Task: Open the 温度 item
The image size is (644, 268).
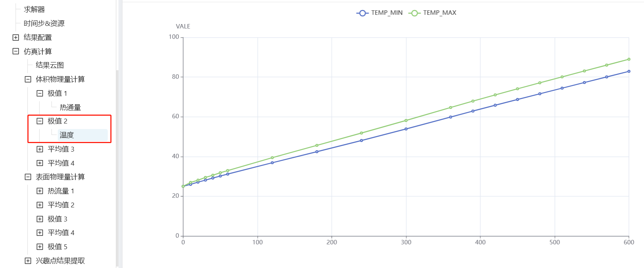Action: pyautogui.click(x=67, y=135)
